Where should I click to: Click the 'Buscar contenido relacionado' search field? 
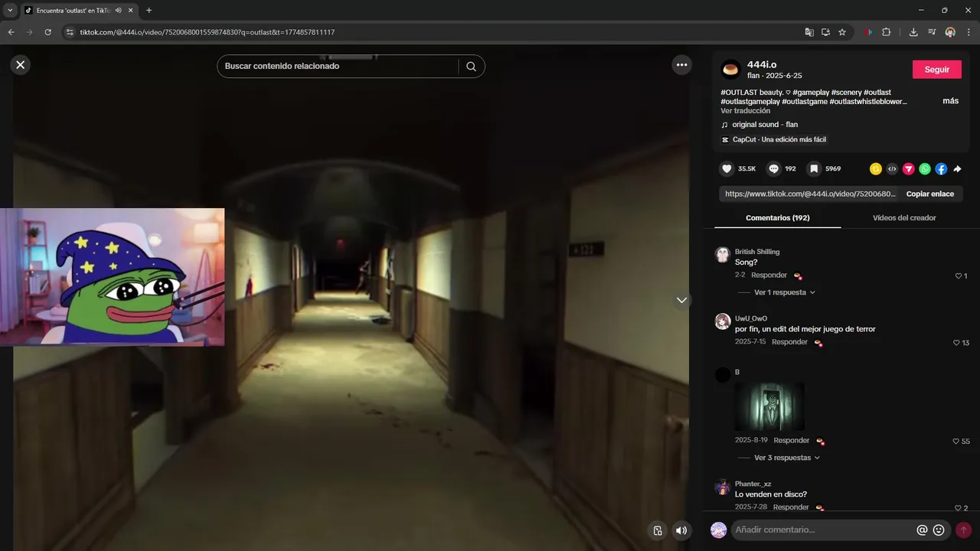(x=337, y=67)
